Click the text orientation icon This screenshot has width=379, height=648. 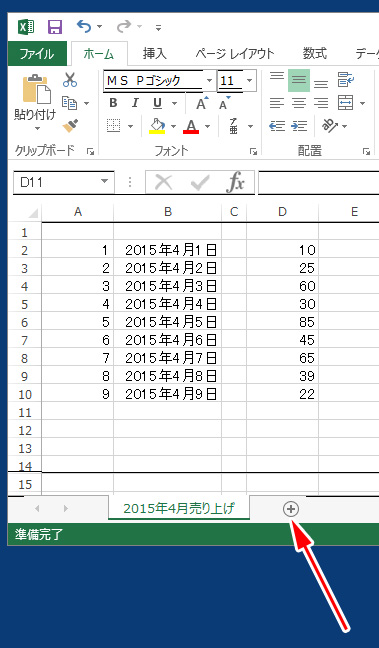coord(330,126)
